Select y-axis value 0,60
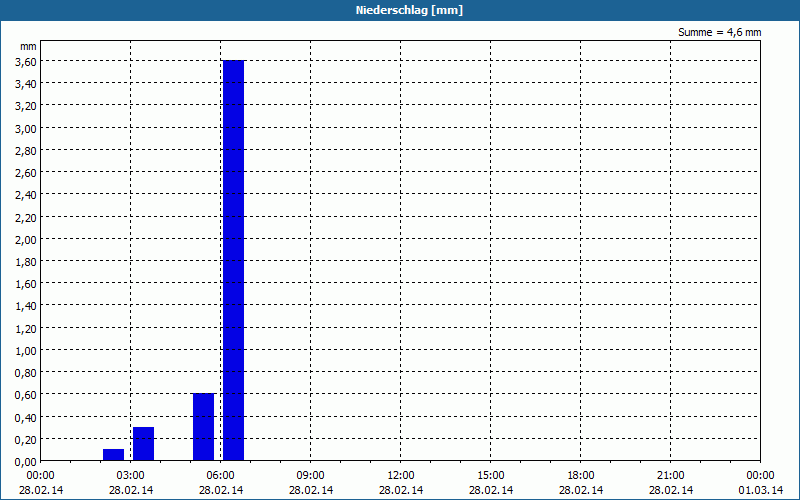The height and width of the screenshot is (500, 800). (26, 395)
